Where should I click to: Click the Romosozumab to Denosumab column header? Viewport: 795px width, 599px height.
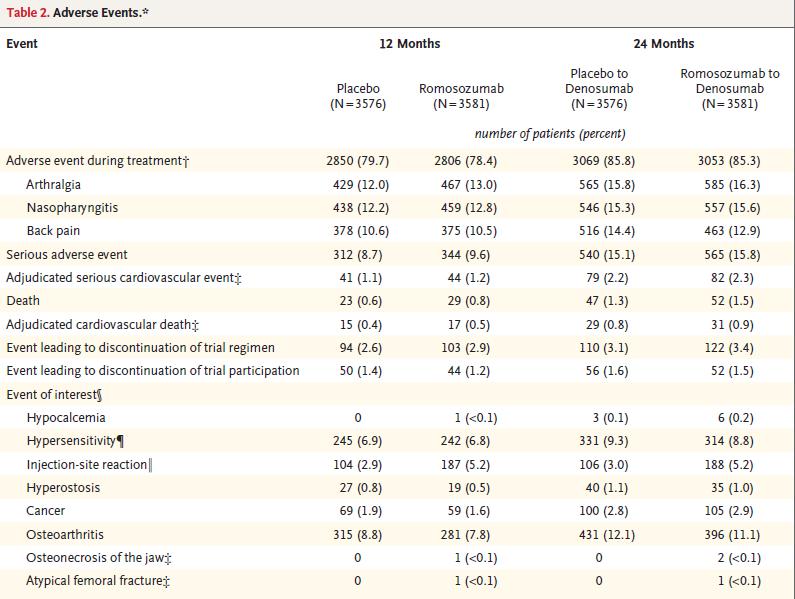click(x=729, y=88)
